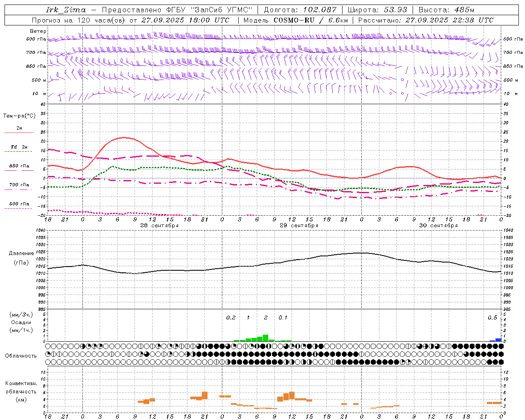Click the 'Ветер' wind panel label
The width and height of the screenshot is (525, 420).
(38, 31)
